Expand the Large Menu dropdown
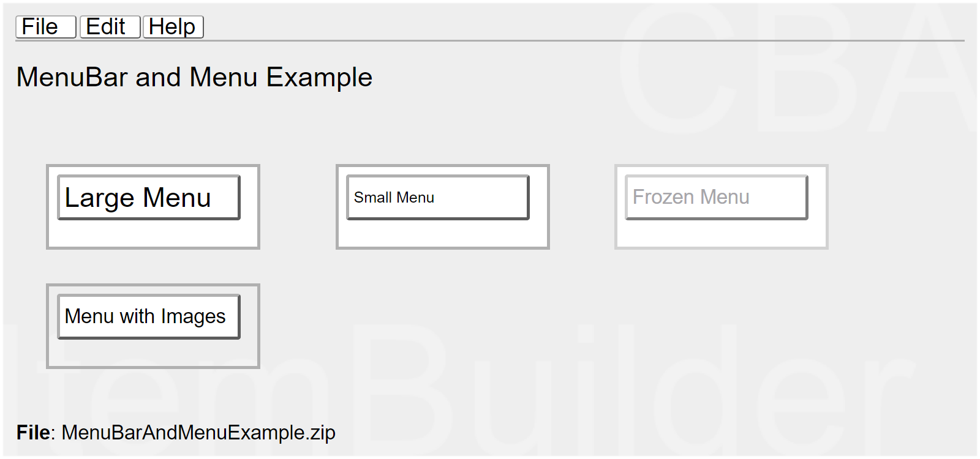 click(x=148, y=198)
